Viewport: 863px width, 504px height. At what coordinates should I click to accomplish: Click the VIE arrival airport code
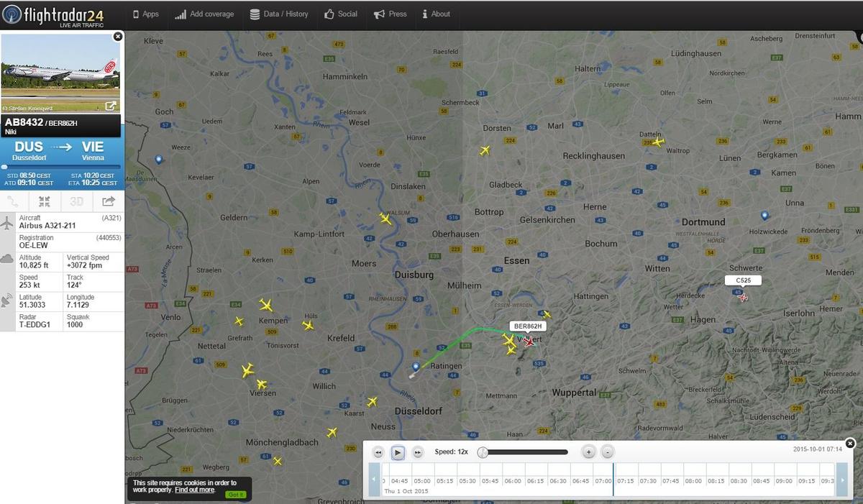[x=93, y=147]
